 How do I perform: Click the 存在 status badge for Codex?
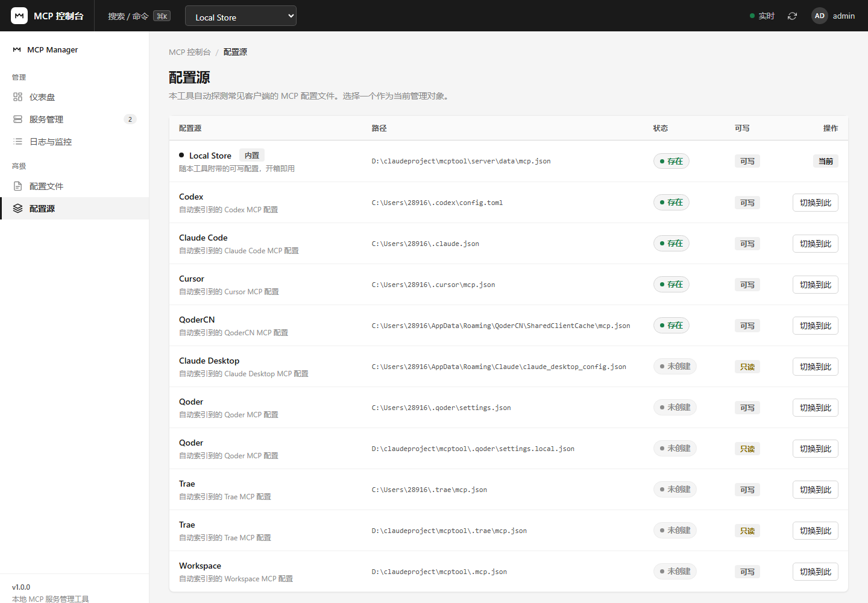tap(671, 202)
